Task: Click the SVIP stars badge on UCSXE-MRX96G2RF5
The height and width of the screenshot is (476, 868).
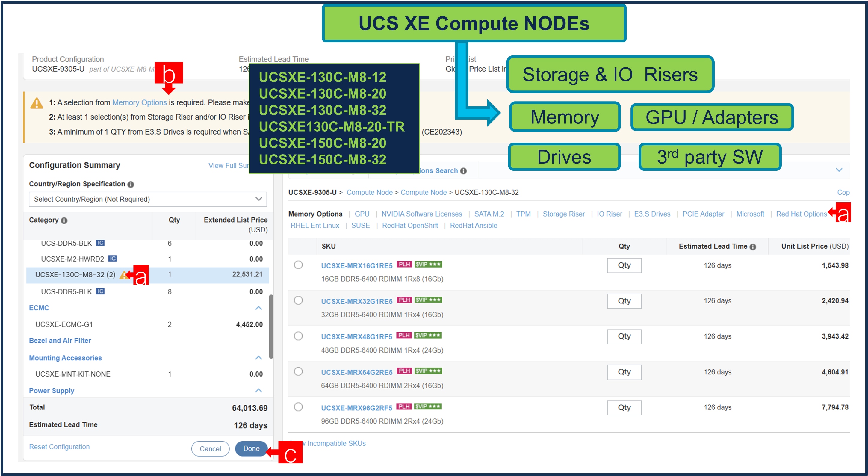Action: point(428,407)
